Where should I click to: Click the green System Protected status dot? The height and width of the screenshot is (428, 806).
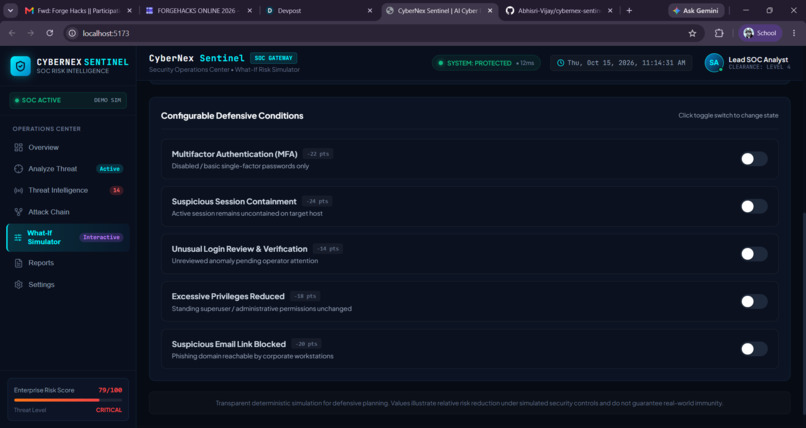tap(441, 63)
